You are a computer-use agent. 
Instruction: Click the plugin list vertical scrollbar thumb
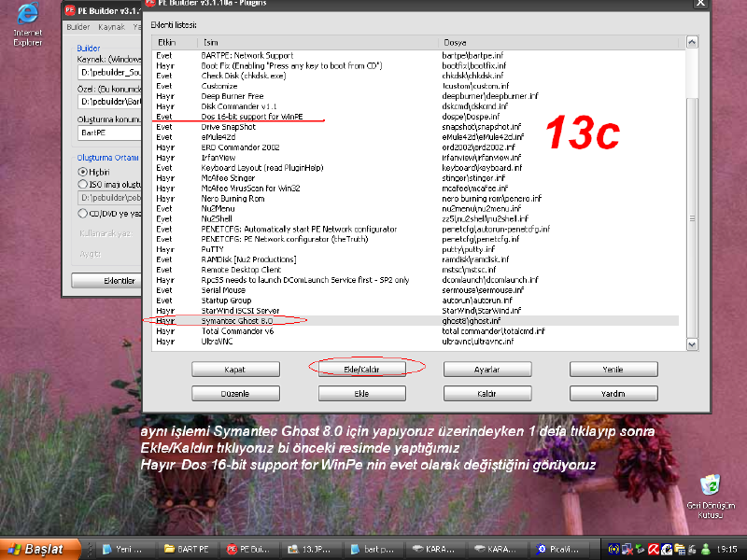pos(692,218)
